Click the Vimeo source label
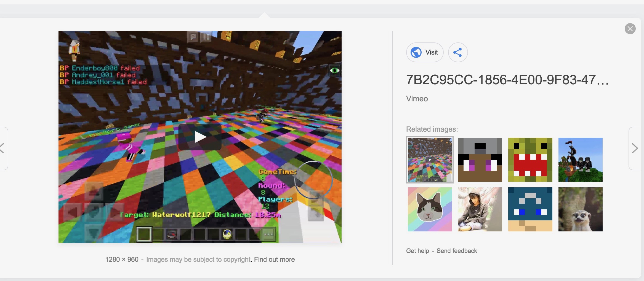This screenshot has width=644, height=281. 417,99
